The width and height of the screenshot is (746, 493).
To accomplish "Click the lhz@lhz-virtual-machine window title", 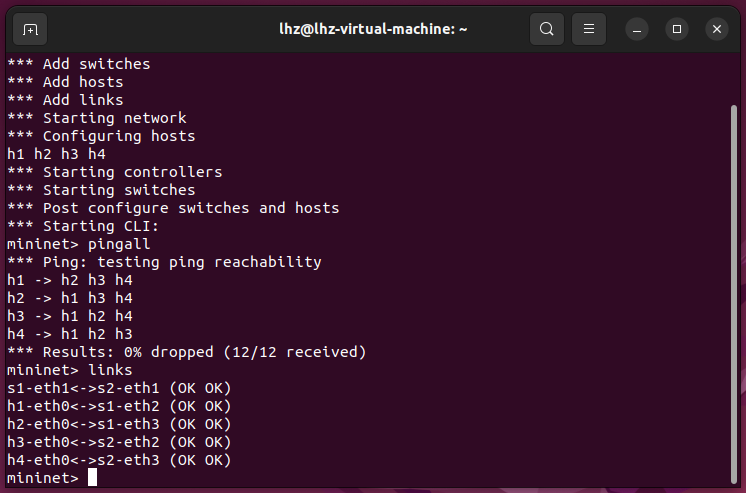I will point(372,29).
